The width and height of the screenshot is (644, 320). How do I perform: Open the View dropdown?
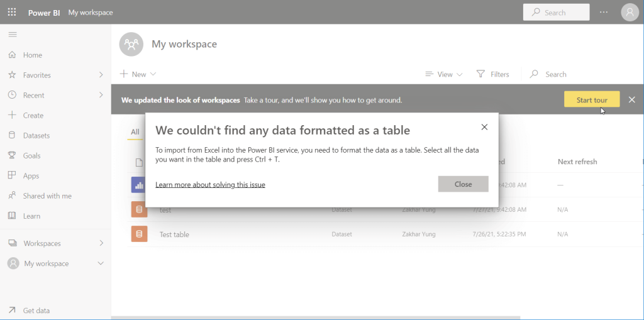tap(444, 74)
